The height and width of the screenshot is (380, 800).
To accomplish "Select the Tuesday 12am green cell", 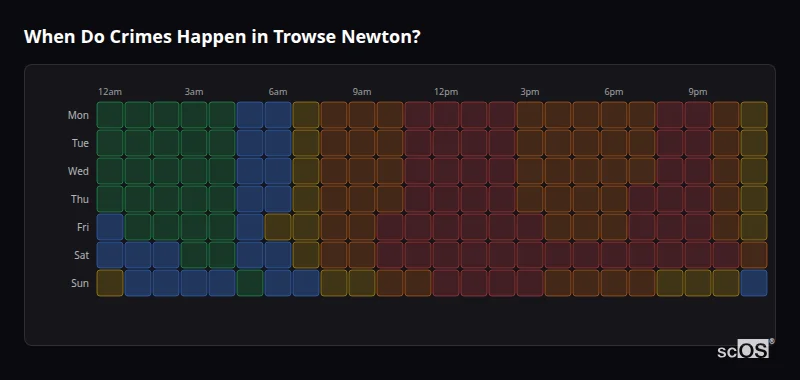I will click(110, 143).
